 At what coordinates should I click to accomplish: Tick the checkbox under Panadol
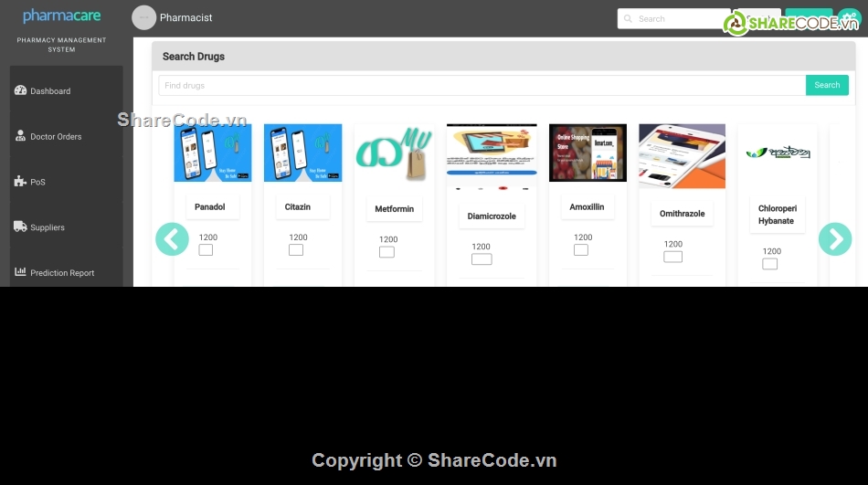click(206, 250)
